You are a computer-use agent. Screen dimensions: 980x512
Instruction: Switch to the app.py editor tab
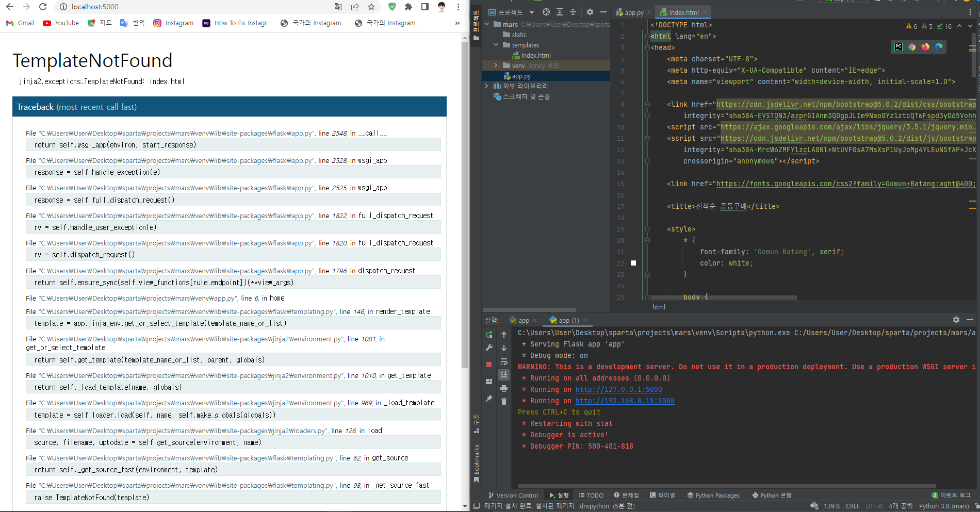point(630,12)
